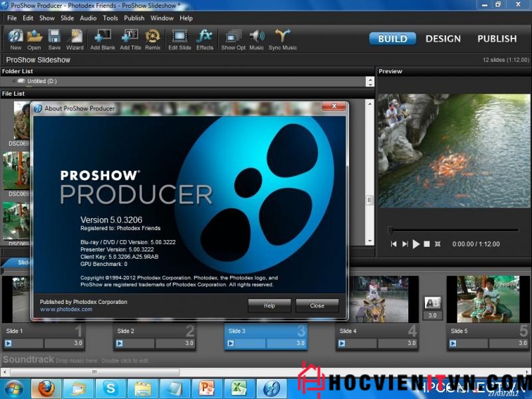Screen dimensions: 532x399
Task: Toggle playback of Slide 1
Action: 10,343
